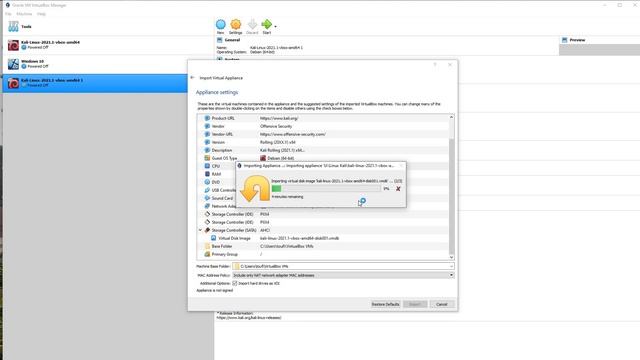Select the Windows 10 VM icon

click(x=13, y=64)
